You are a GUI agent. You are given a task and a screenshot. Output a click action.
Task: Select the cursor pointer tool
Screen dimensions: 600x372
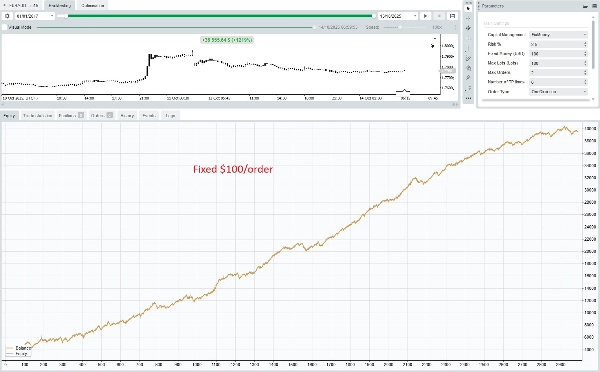(468, 8)
